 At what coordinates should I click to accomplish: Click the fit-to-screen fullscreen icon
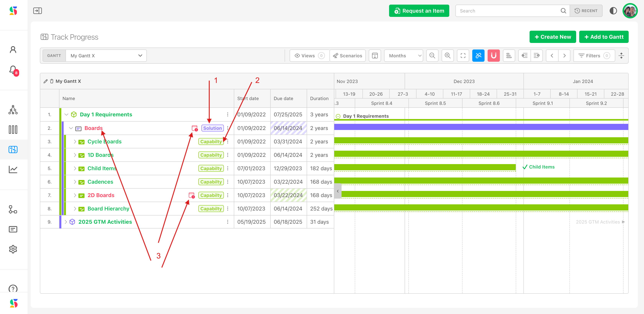tap(463, 56)
